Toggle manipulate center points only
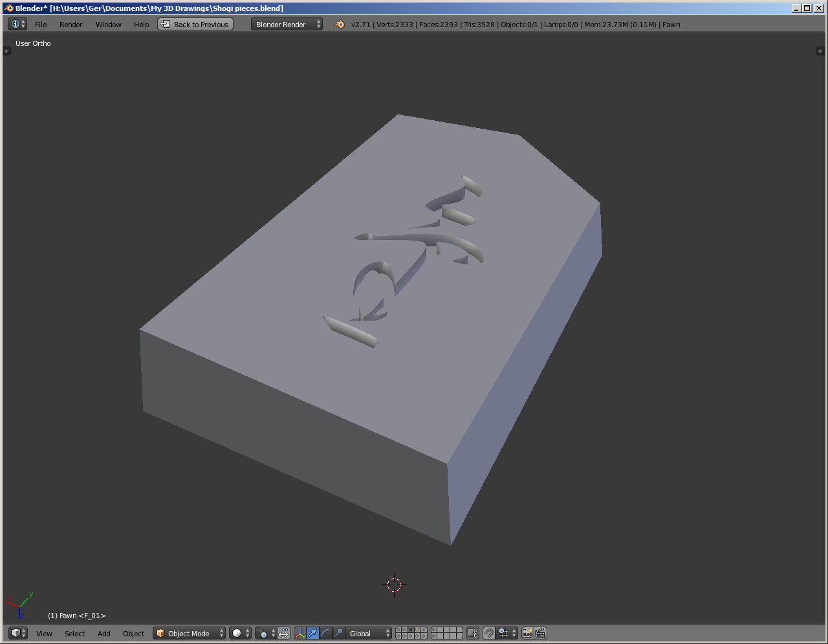 (283, 633)
